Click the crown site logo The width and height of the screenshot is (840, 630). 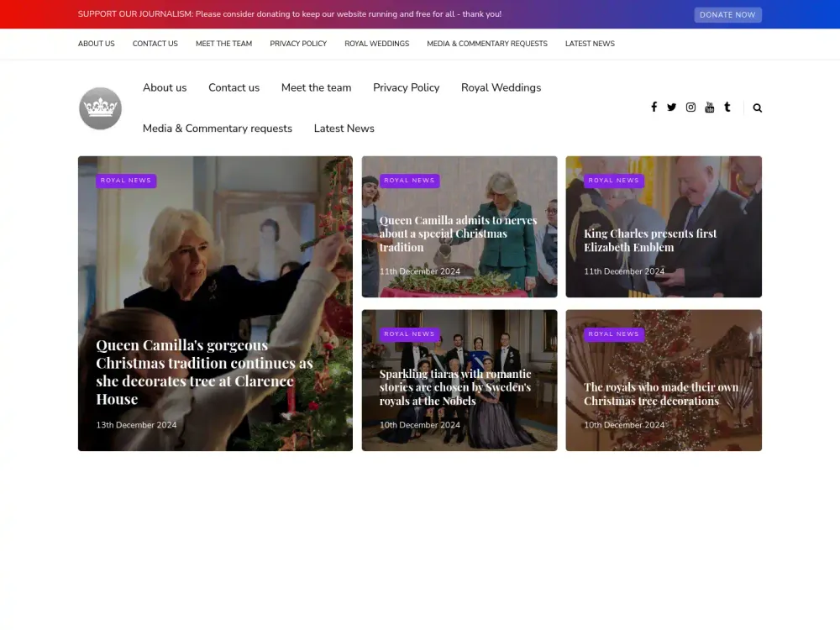pyautogui.click(x=100, y=108)
